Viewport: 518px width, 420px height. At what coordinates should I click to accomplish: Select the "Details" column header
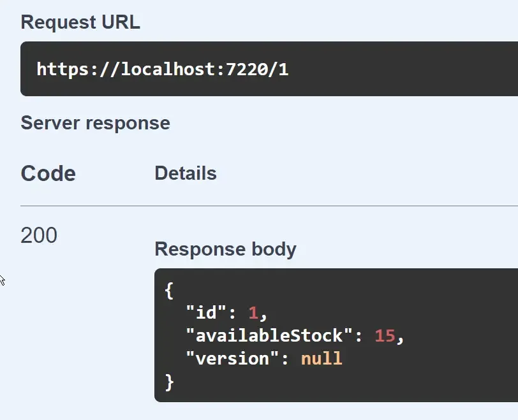[x=185, y=173]
